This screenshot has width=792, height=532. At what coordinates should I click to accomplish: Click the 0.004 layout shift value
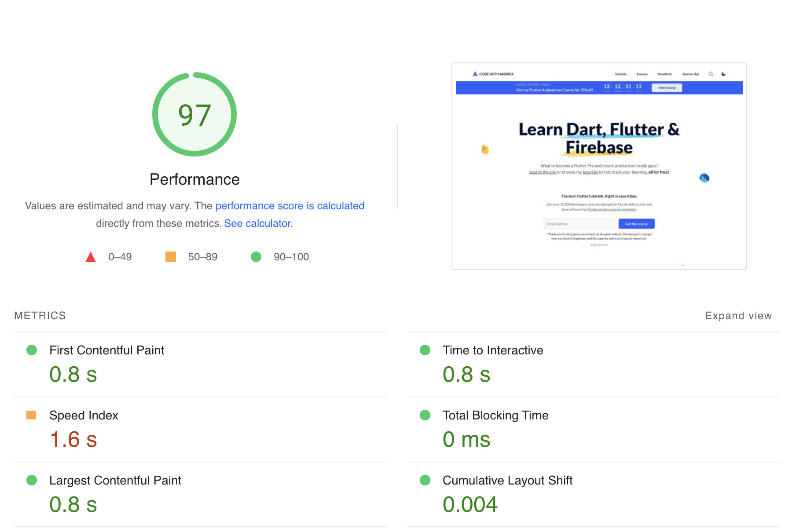tap(470, 504)
